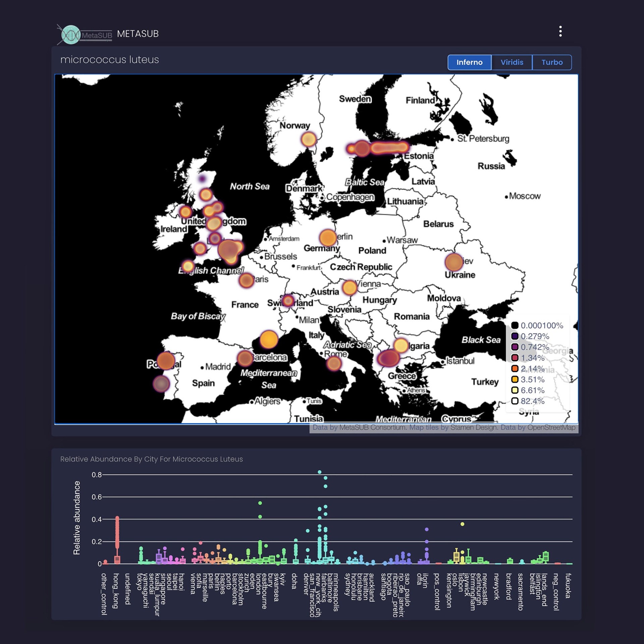The height and width of the screenshot is (644, 644).
Task: Click the heat marker near Vienna
Action: 350,287
